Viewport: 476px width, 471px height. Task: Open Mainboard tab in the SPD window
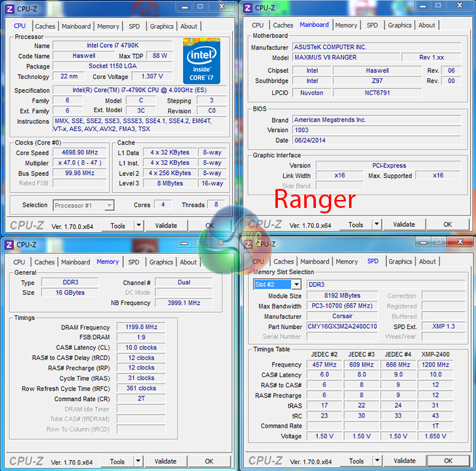click(x=315, y=261)
